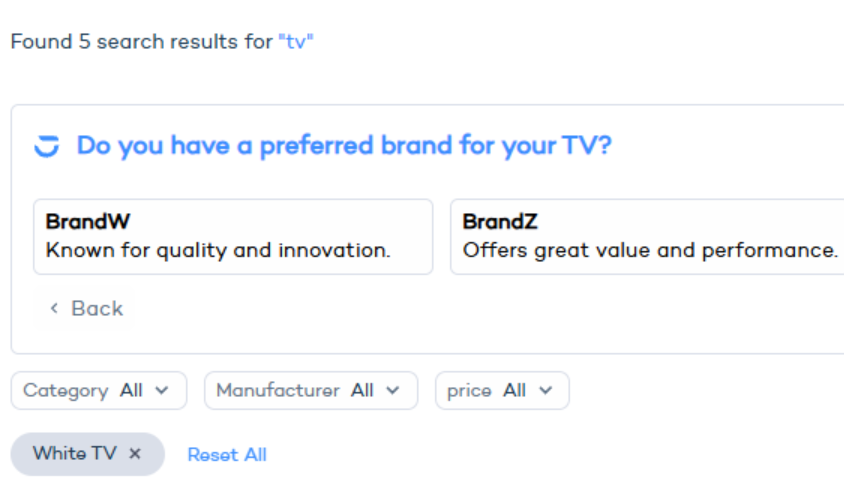Viewport: 844px width, 487px height.
Task: Click the assistant logo icon beside the brand question
Action: [x=47, y=146]
